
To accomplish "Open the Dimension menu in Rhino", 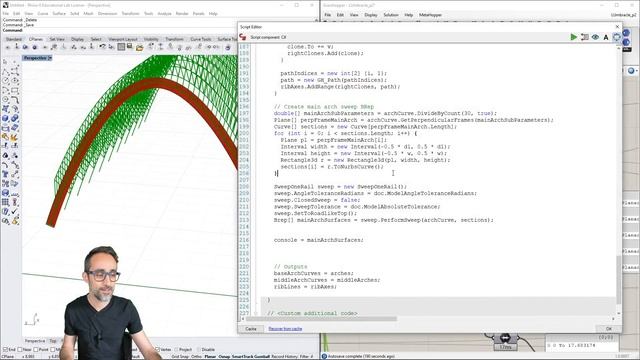I will click(x=107, y=13).
